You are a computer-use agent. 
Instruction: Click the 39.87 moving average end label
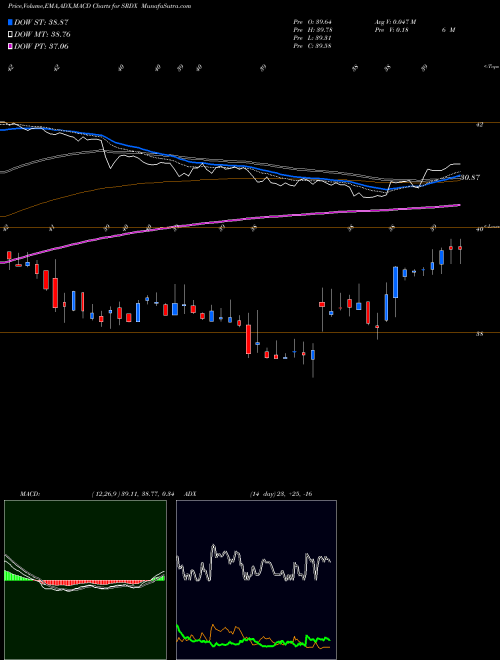[470, 178]
